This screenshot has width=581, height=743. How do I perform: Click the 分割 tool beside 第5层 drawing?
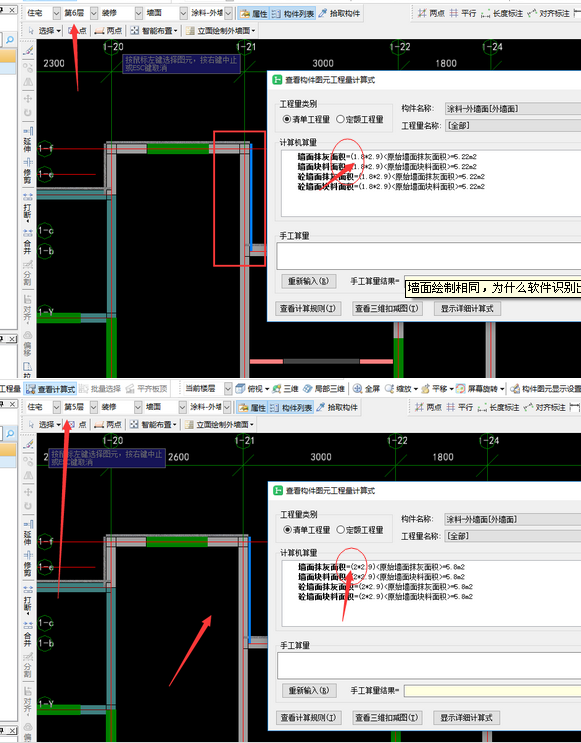point(28,665)
